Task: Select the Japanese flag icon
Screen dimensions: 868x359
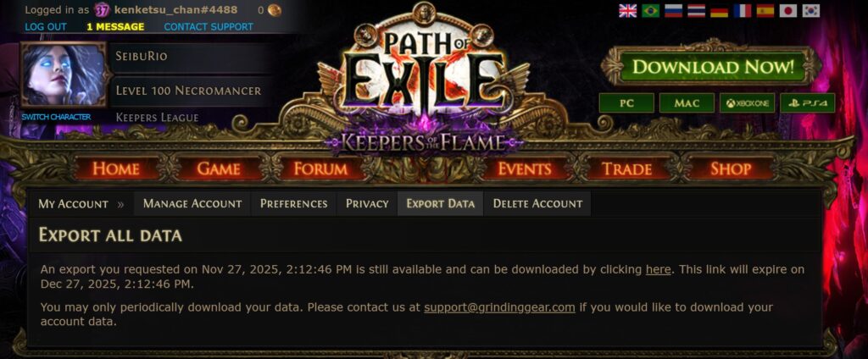Action: [787, 10]
